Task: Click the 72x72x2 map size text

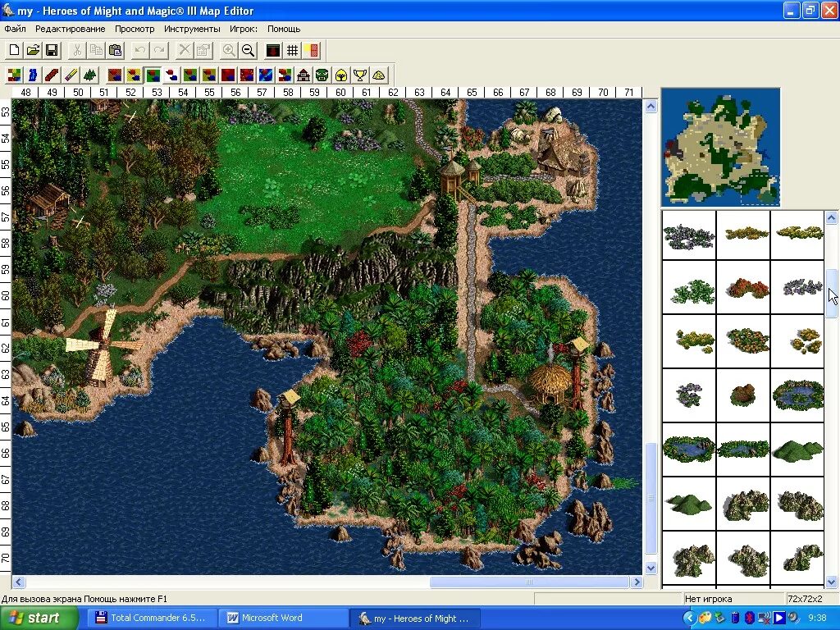Action: (x=805, y=599)
